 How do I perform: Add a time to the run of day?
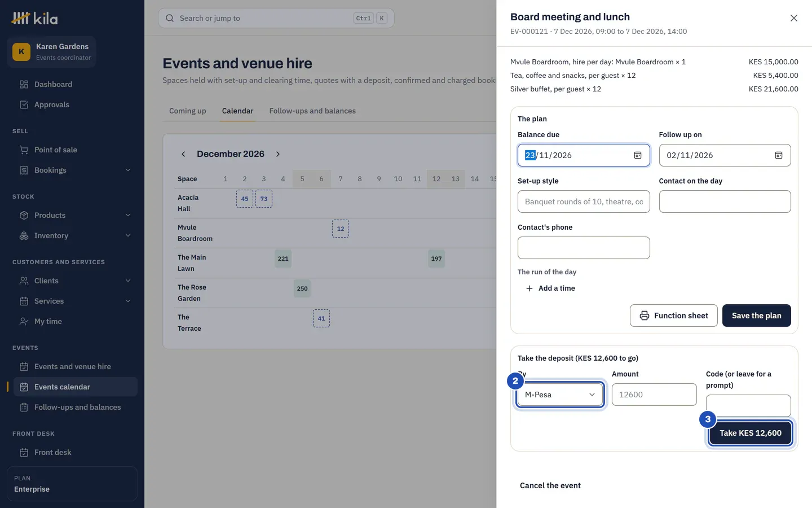pos(550,288)
